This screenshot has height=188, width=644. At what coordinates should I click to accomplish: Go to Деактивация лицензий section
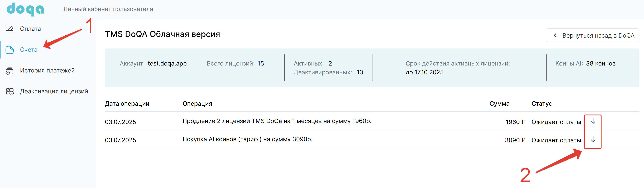tap(54, 92)
